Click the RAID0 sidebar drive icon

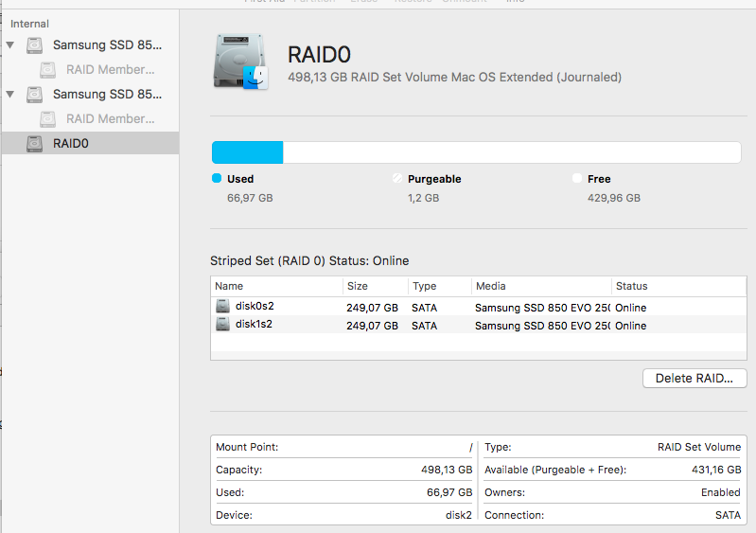click(34, 143)
